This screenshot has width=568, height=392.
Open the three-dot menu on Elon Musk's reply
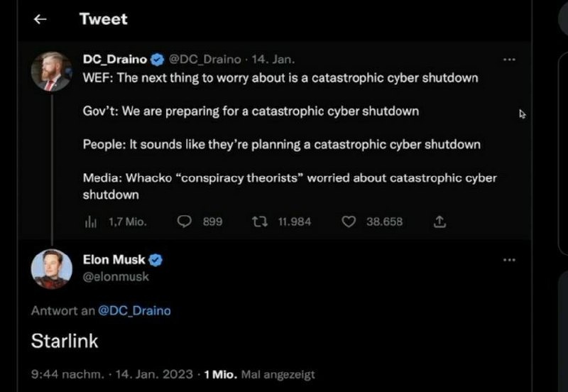509,260
